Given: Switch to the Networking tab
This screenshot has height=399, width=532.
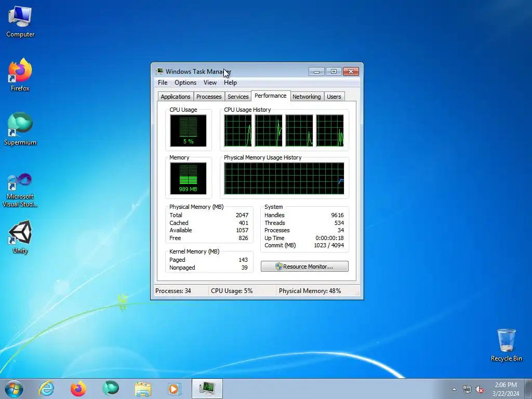Looking at the screenshot, I should click(307, 97).
